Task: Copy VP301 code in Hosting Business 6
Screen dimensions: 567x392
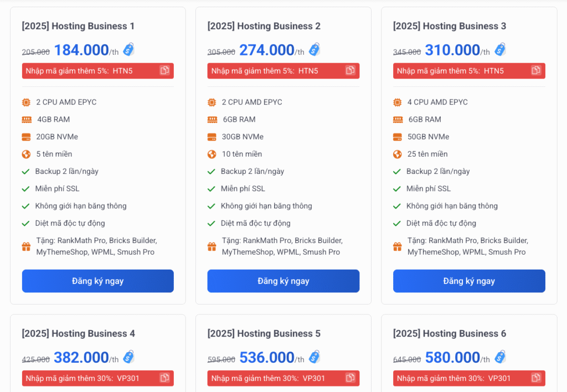Action: pyautogui.click(x=535, y=378)
